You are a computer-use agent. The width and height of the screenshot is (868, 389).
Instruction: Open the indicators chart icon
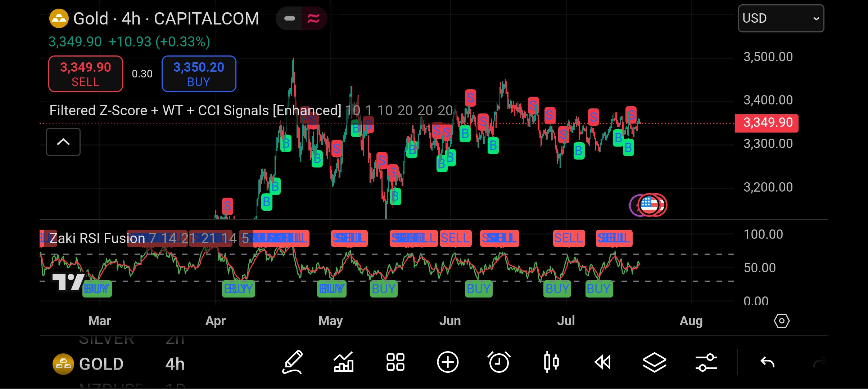344,362
